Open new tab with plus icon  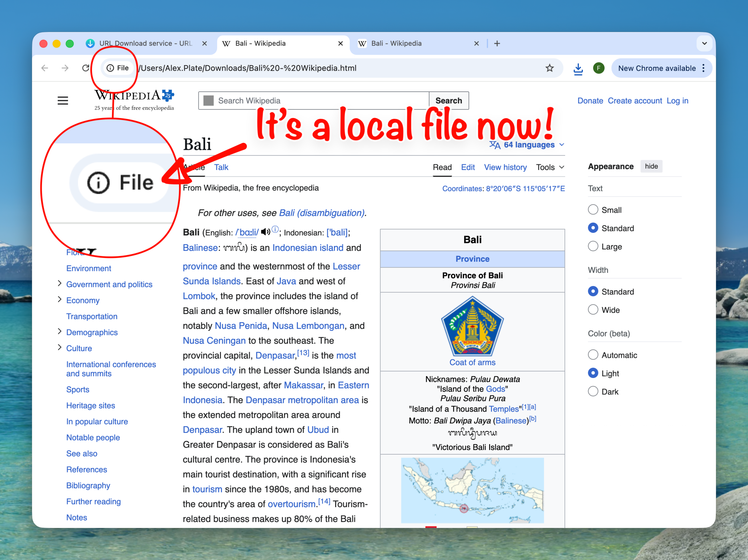click(497, 43)
